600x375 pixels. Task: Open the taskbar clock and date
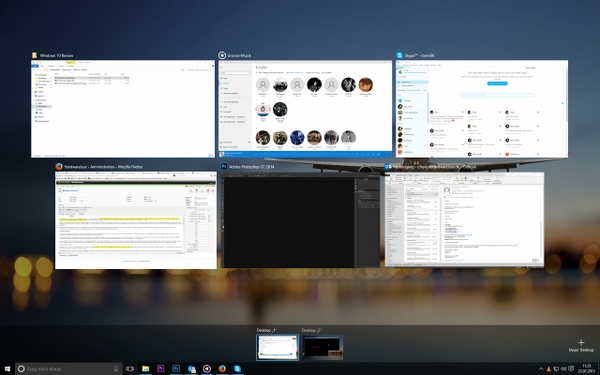586,369
